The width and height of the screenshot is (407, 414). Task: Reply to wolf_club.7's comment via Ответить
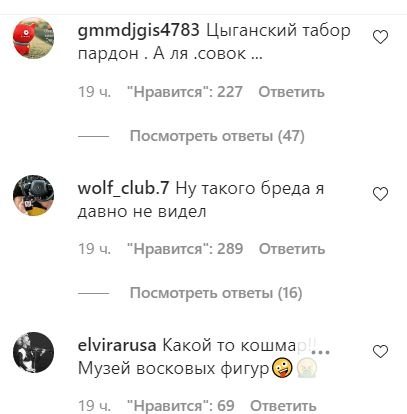pyautogui.click(x=292, y=249)
